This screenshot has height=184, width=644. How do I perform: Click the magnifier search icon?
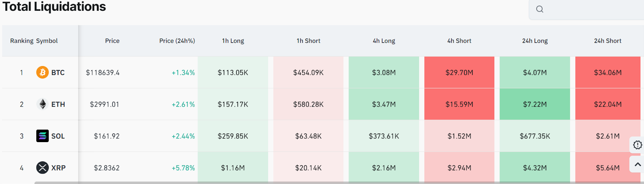[x=540, y=9]
